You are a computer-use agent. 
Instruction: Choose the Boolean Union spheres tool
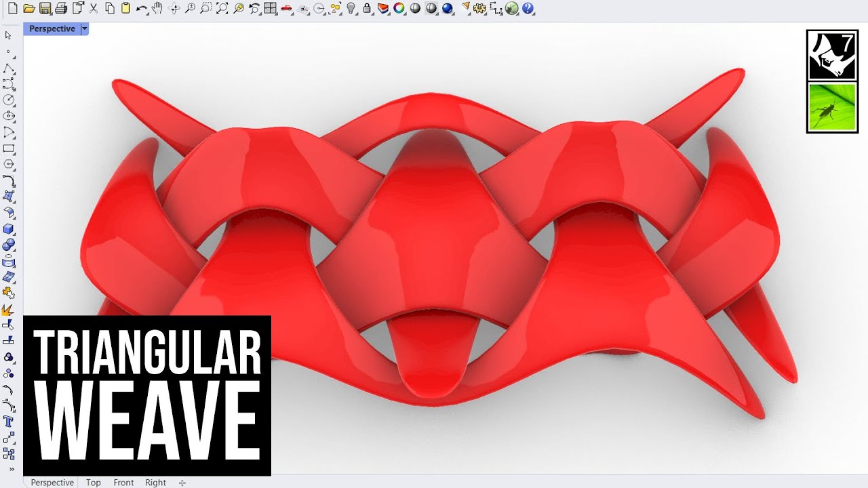point(9,245)
